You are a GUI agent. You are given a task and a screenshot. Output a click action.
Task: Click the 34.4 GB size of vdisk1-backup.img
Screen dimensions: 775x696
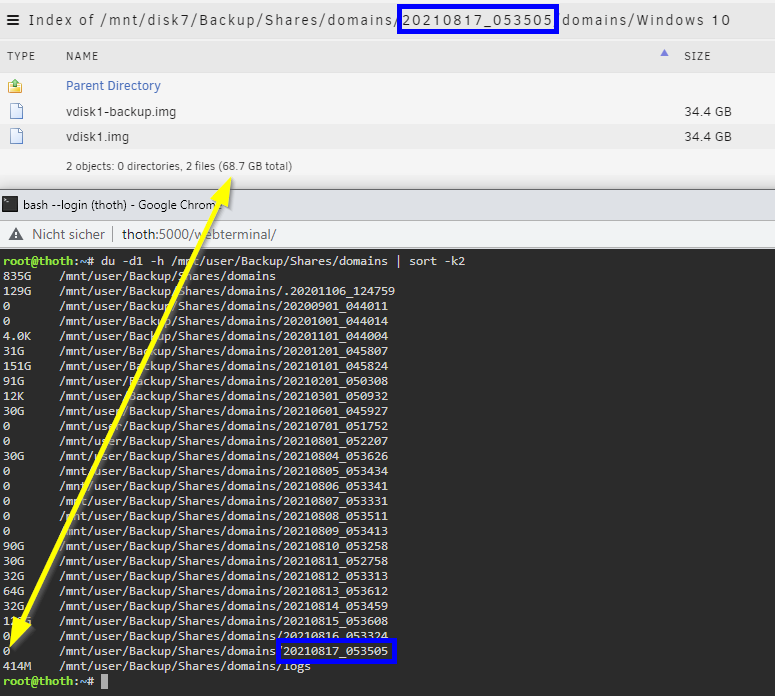(708, 112)
